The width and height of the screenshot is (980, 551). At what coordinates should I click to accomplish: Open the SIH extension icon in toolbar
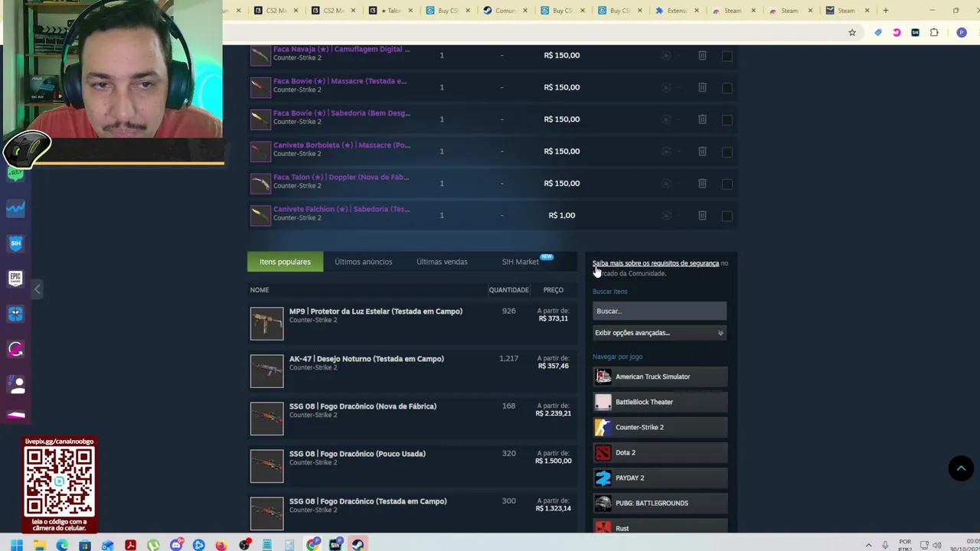915,33
